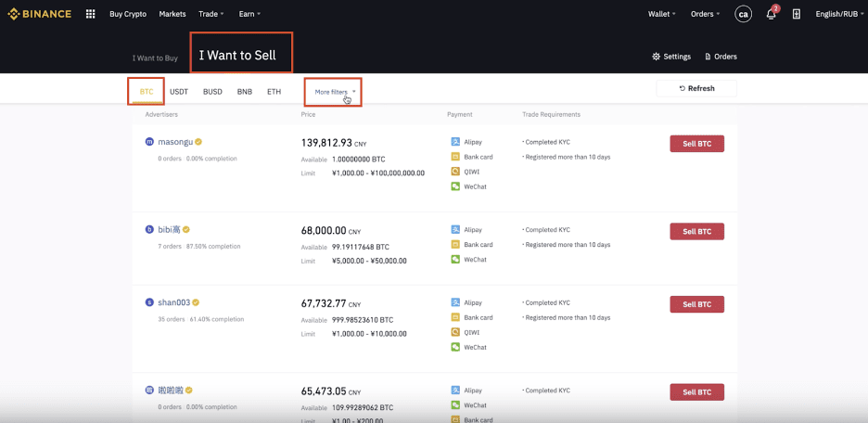Click Sell BTC for bibi offer
Image resolution: width=868 pixels, height=423 pixels.
pyautogui.click(x=697, y=231)
